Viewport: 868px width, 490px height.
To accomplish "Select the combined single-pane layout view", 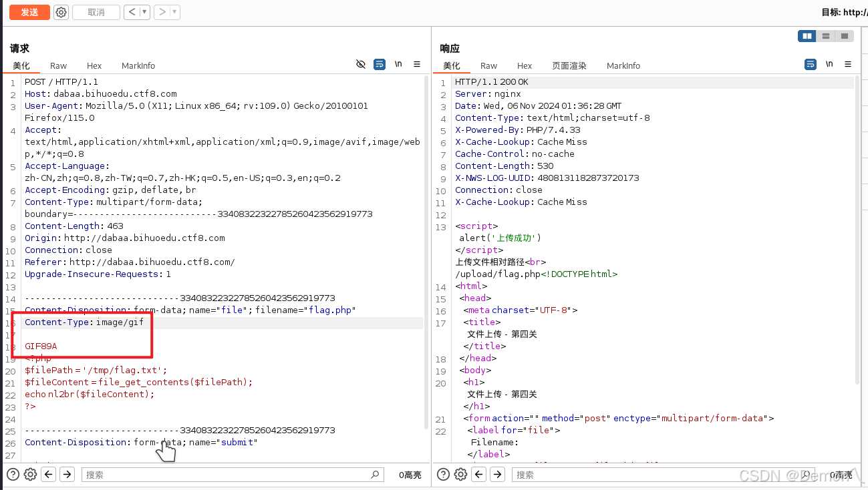I will [845, 36].
